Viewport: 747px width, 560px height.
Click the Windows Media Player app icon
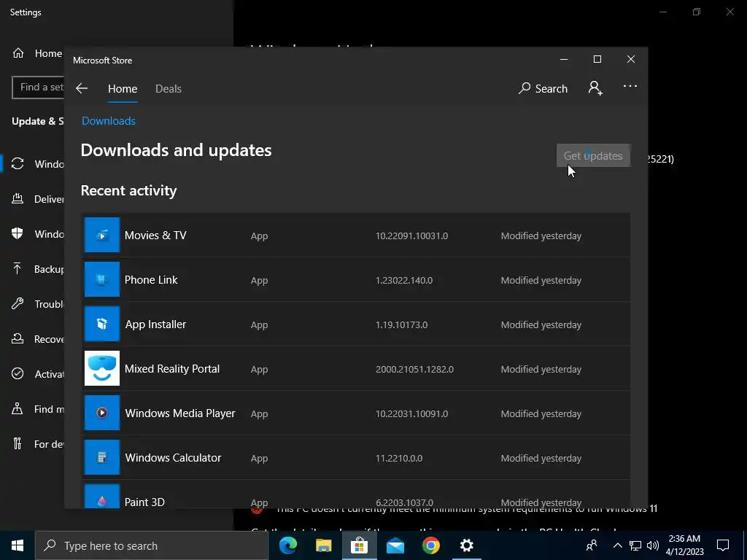point(102,413)
